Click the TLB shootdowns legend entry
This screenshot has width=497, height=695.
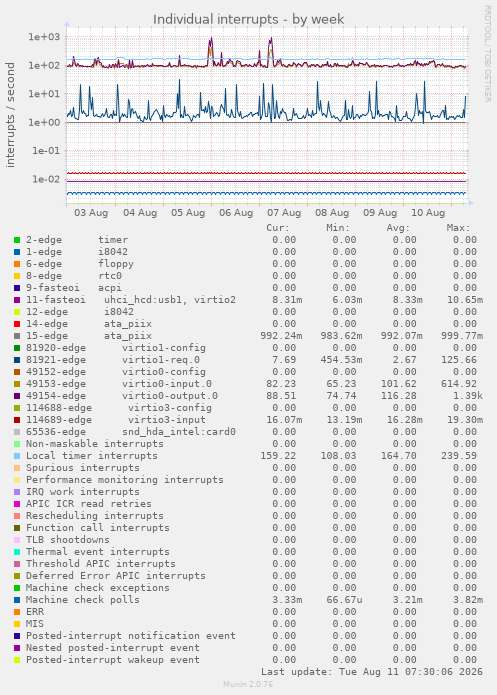[x=67, y=540]
